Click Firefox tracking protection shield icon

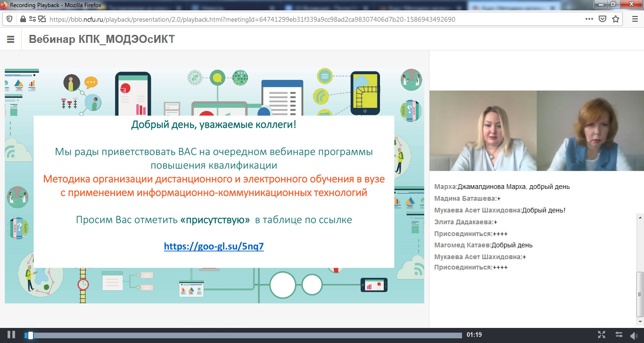(9, 19)
